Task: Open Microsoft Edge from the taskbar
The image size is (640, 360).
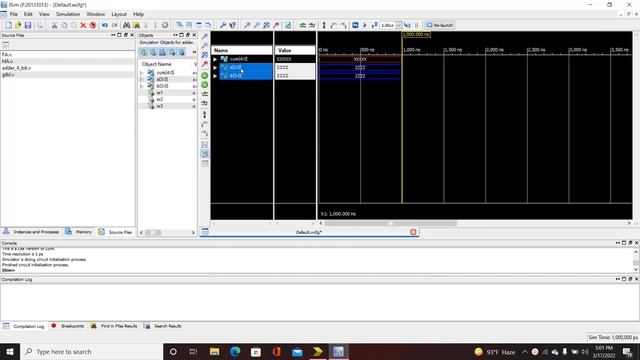Action: 235,351
